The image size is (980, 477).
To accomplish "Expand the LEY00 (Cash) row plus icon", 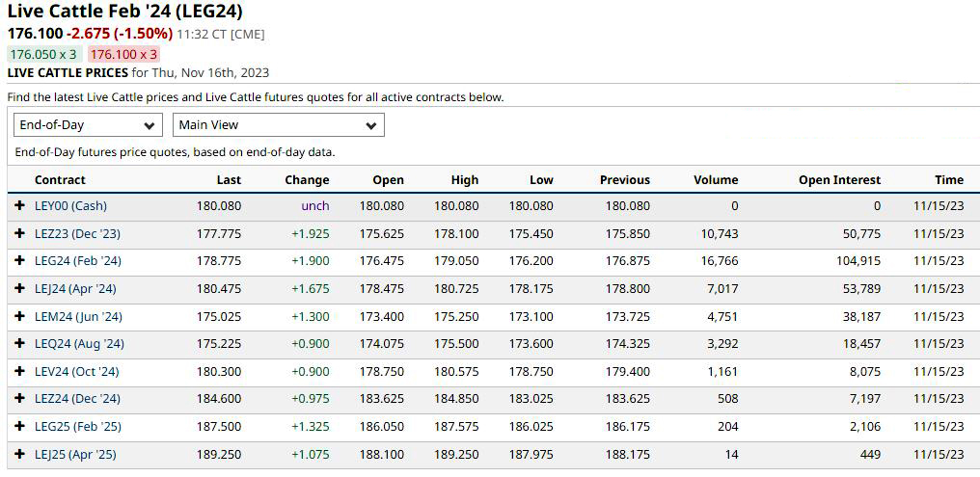I will [19, 206].
